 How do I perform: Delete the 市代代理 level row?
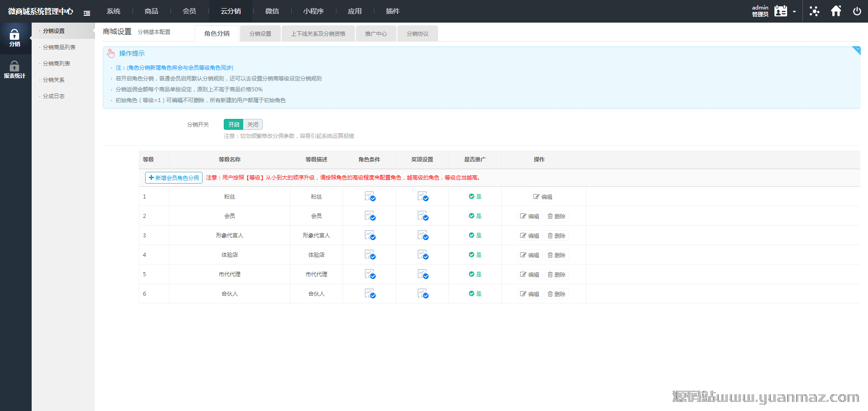557,274
